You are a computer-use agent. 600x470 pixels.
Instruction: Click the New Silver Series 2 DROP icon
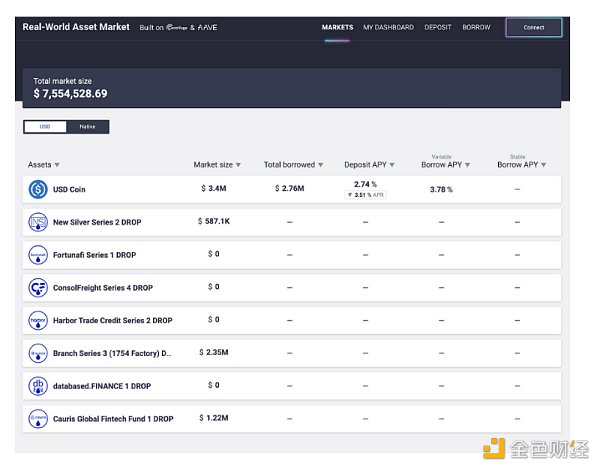[38, 222]
